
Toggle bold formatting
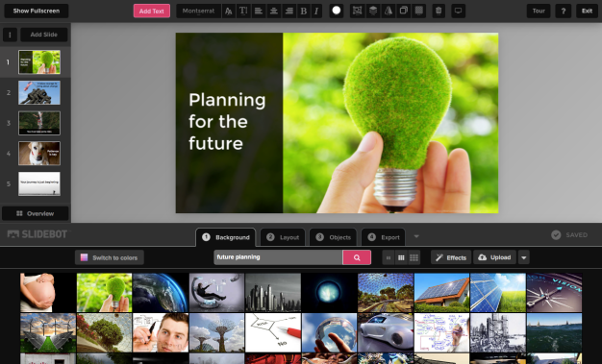point(303,12)
